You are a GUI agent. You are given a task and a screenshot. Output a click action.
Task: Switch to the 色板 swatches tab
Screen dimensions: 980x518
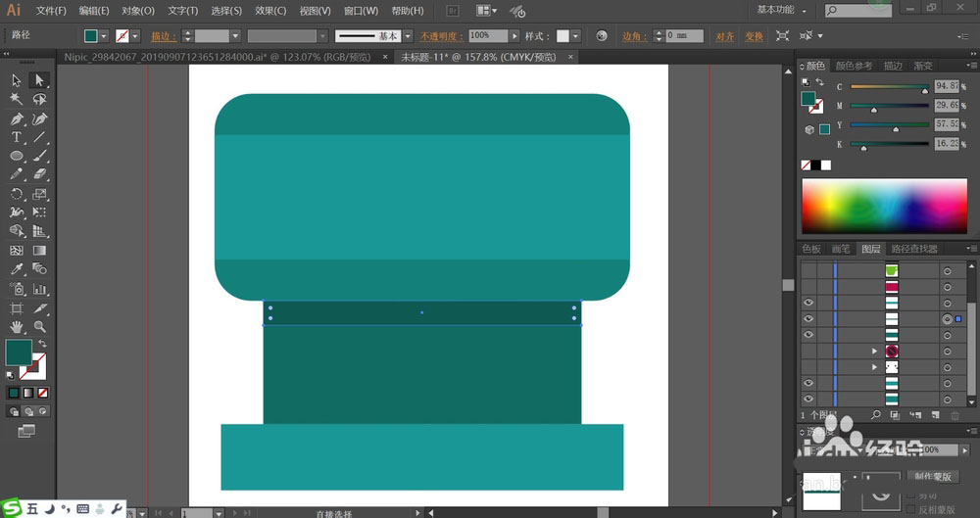(811, 249)
